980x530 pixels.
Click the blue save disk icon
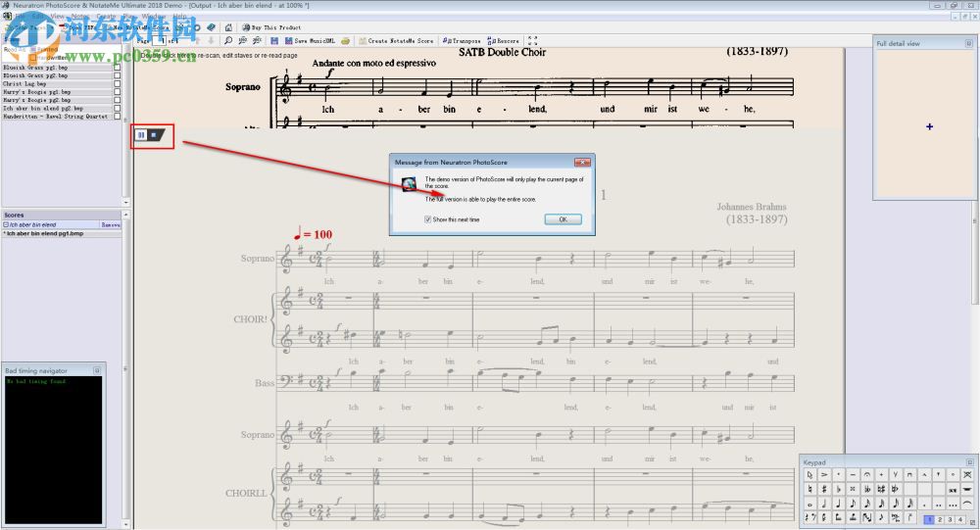pos(274,40)
